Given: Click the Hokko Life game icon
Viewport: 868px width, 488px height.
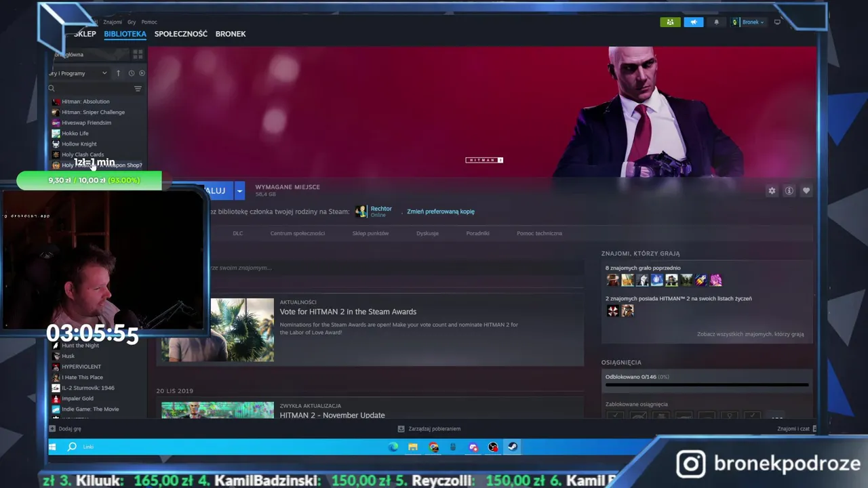Looking at the screenshot, I should (x=56, y=134).
